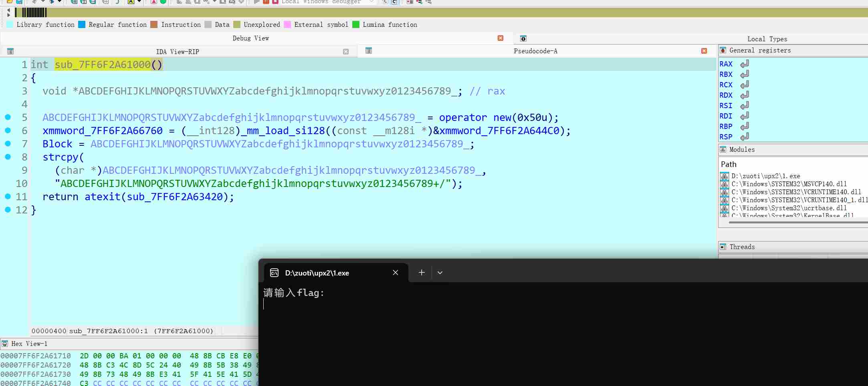Toggle breakpoint dot on line 8
The height and width of the screenshot is (386, 868).
click(x=8, y=157)
